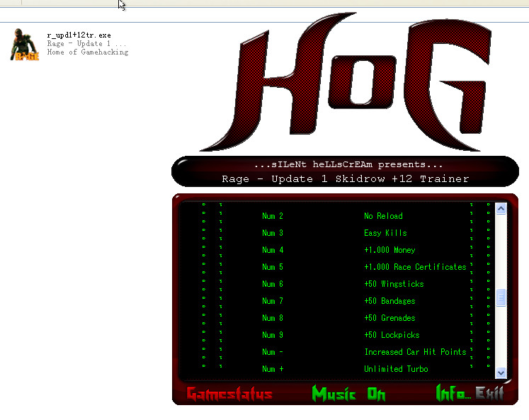Click the 'sILeNt heLLsCrEAm presents' title text

pyautogui.click(x=348, y=164)
